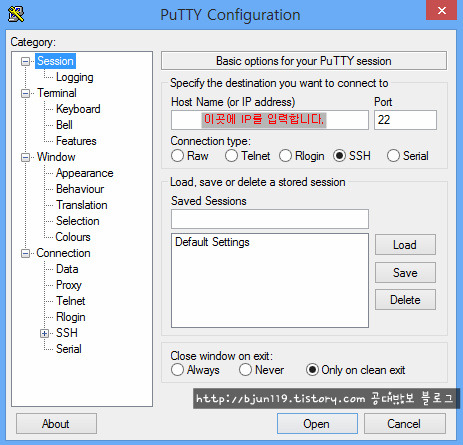
Task: Open the Bell settings category
Action: click(64, 125)
